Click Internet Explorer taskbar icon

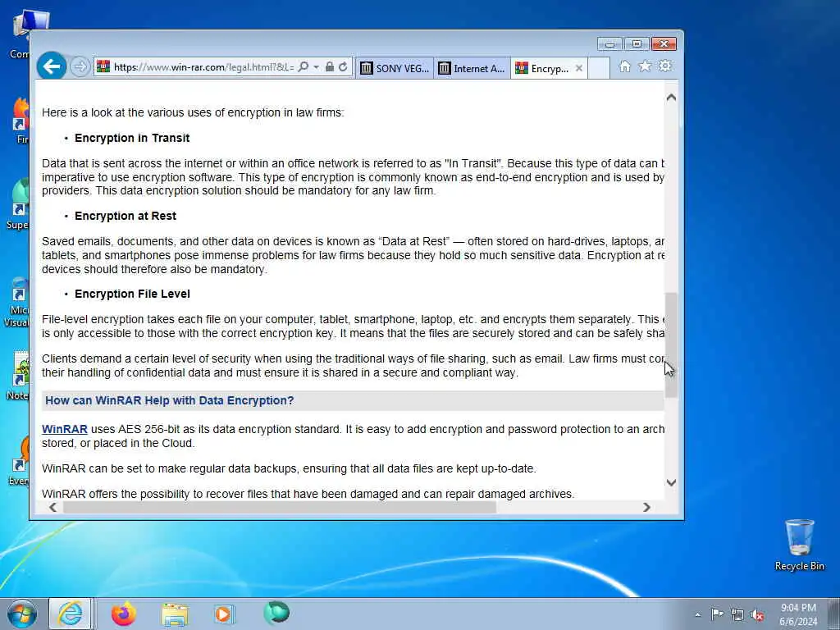[71, 614]
